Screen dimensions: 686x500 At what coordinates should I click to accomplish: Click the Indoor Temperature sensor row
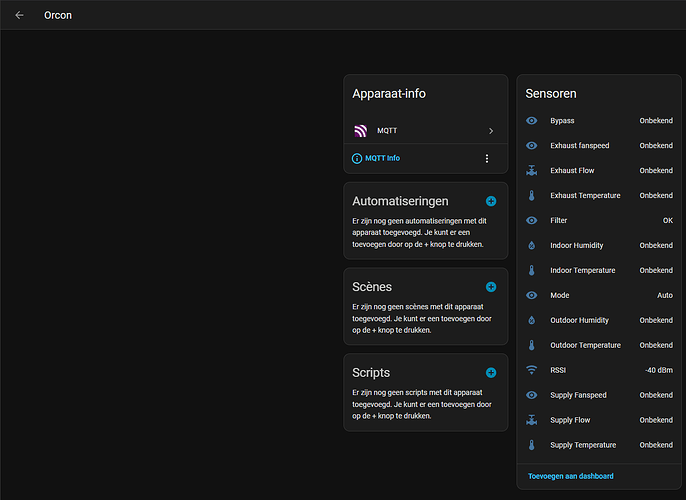(x=600, y=270)
